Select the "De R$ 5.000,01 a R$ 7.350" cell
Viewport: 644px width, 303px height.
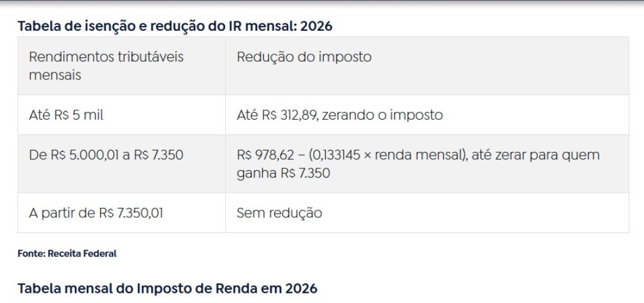coord(106,154)
